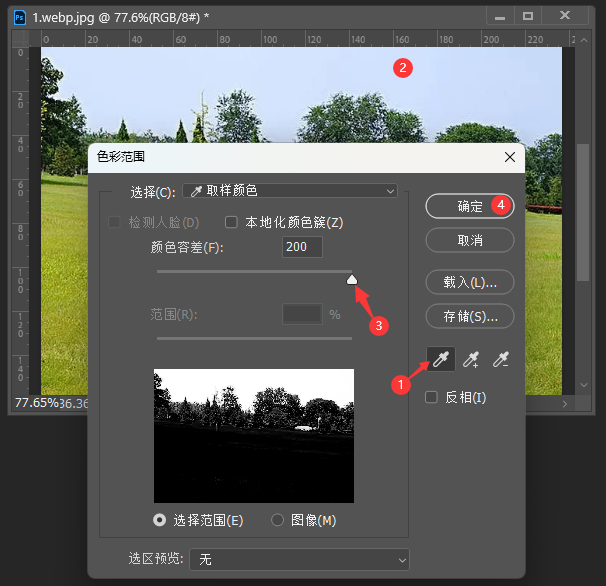Choose the 图像(M) radio option
Image resolution: width=606 pixels, height=586 pixels.
[277, 520]
